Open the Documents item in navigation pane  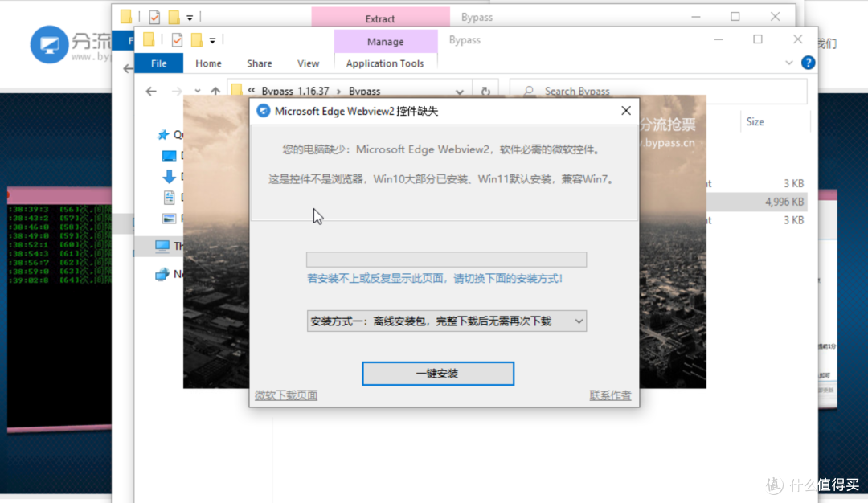pyautogui.click(x=169, y=197)
